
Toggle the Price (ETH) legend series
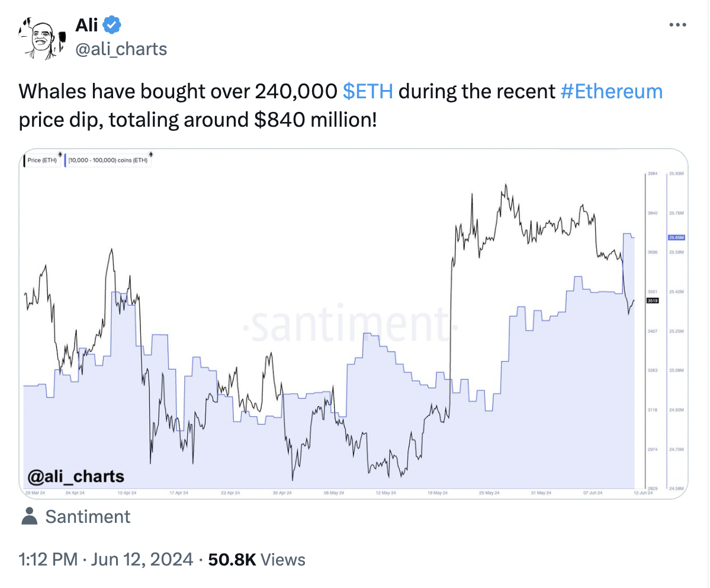coord(41,160)
